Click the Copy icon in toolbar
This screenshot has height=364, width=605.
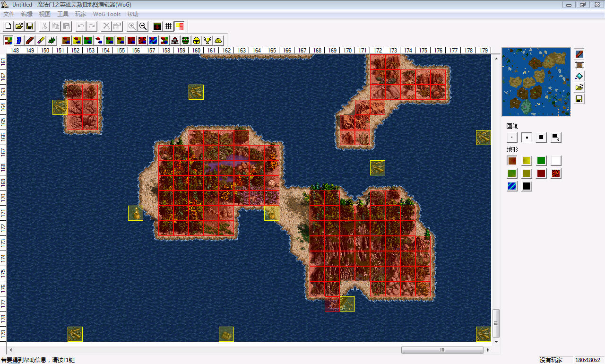point(55,26)
